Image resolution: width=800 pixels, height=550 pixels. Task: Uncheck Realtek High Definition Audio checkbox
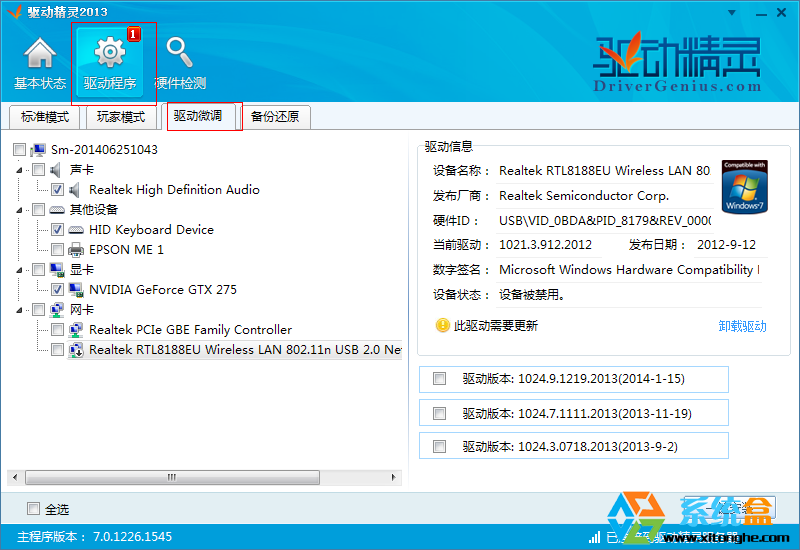[x=57, y=190]
